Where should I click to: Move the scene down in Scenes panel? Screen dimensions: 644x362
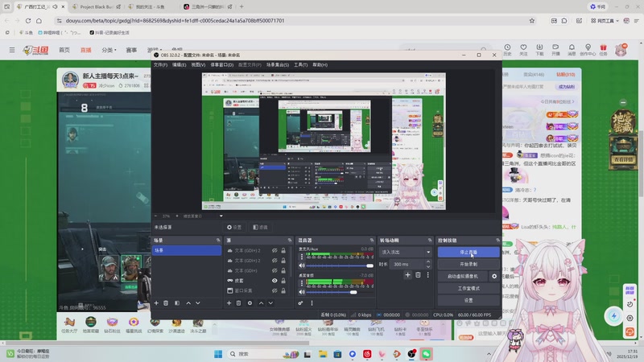[198, 303]
